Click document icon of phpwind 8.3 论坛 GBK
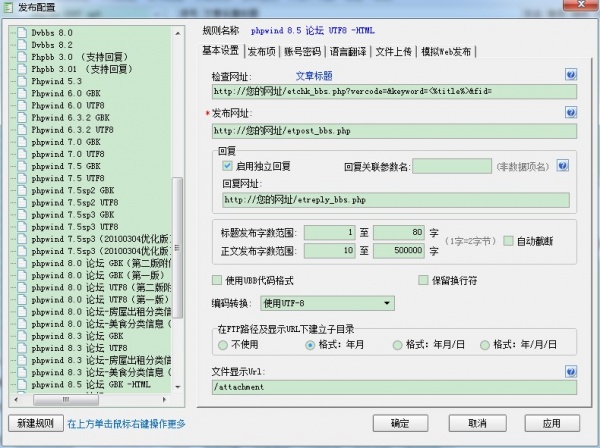The width and height of the screenshot is (600, 448). (22, 336)
